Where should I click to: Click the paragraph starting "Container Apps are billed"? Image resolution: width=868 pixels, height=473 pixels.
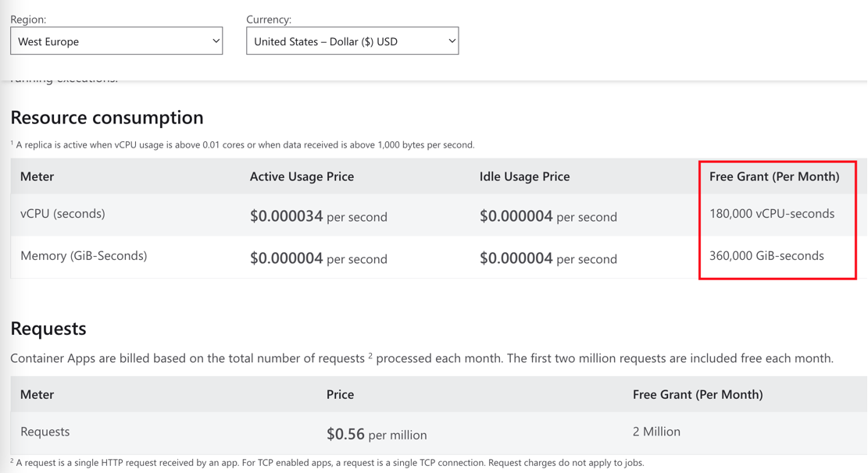pos(422,358)
